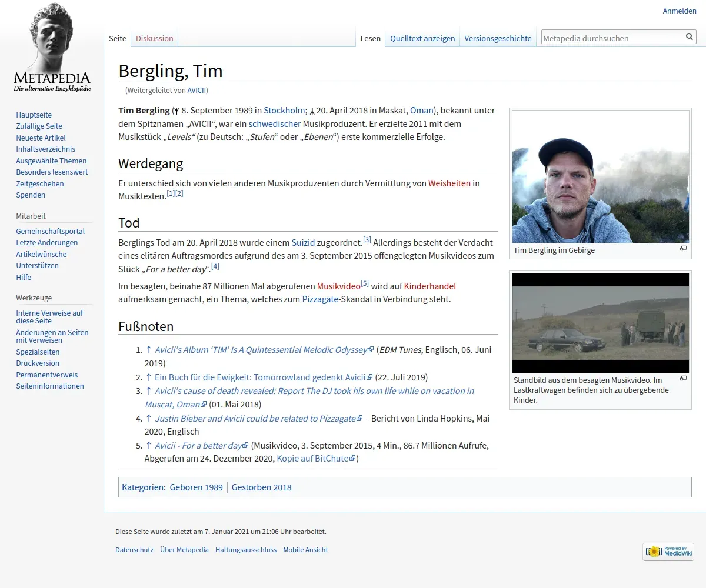
Task: Open Justin Bieber and Avicii Pizzagate link
Action: pyautogui.click(x=259, y=419)
